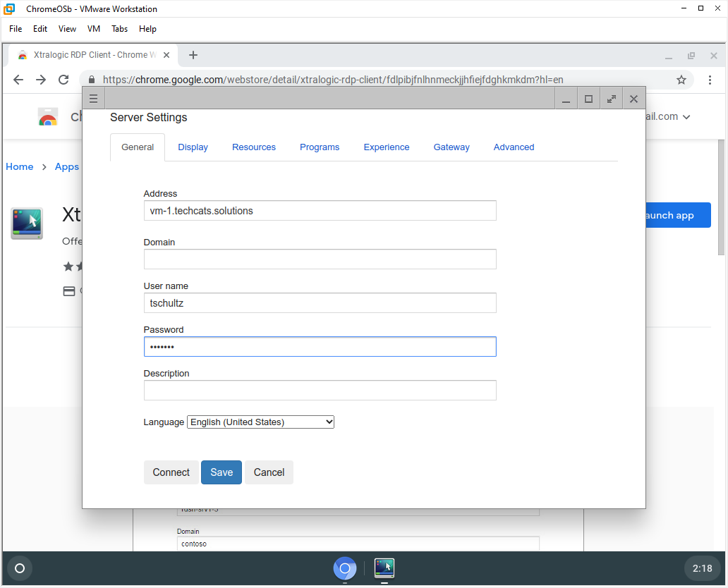Switch to the Display tab
This screenshot has height=588, width=728.
(193, 147)
